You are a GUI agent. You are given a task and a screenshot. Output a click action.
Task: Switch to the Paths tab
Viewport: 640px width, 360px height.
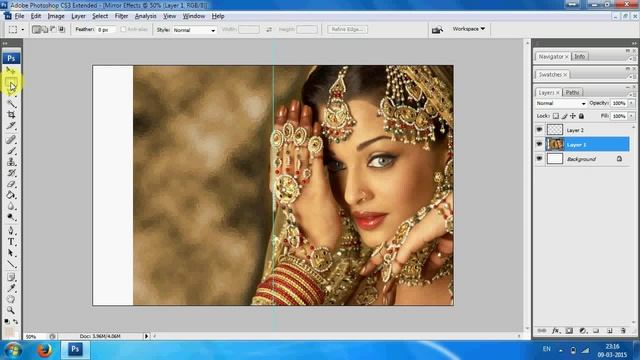(572, 92)
